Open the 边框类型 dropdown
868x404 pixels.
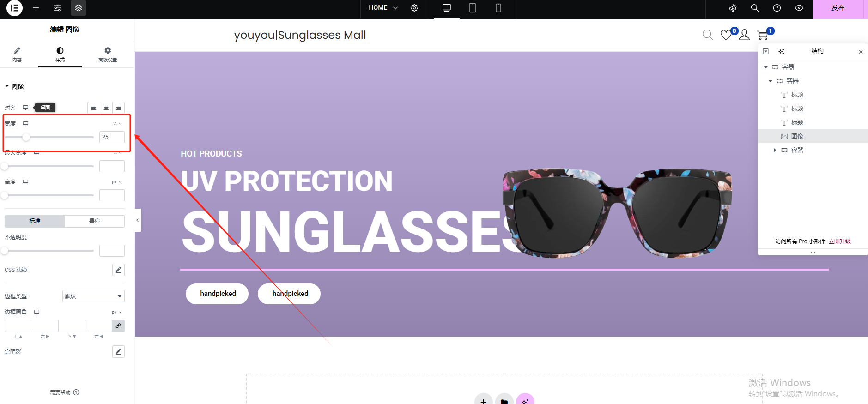pyautogui.click(x=93, y=296)
